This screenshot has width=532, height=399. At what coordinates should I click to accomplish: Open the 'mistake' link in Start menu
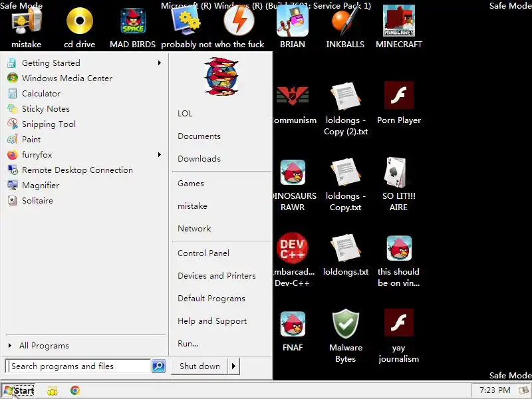(192, 206)
